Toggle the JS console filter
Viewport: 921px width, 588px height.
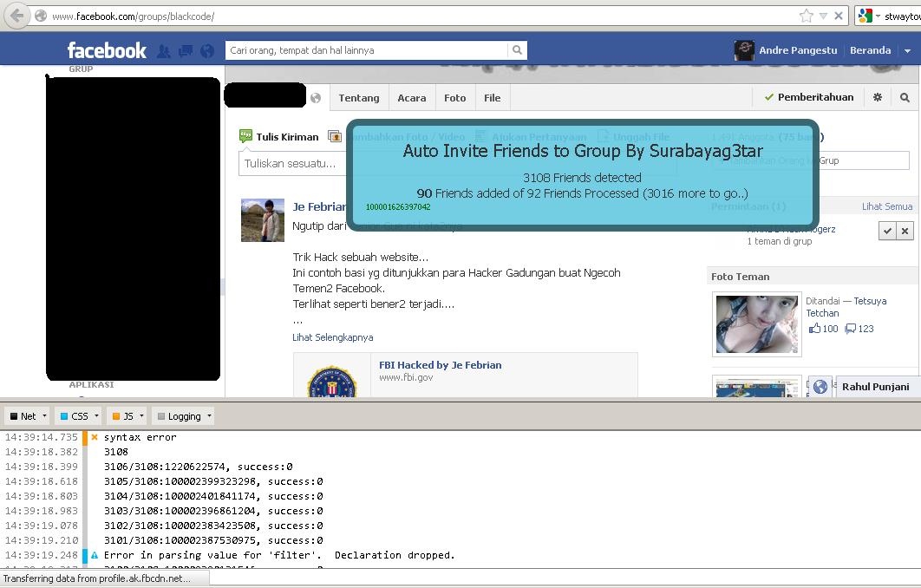coord(123,416)
